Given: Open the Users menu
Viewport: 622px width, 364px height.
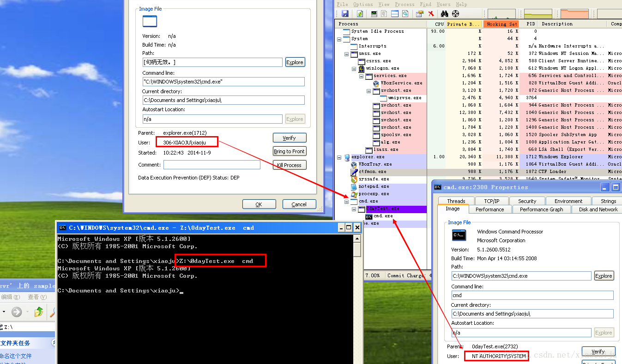Looking at the screenshot, I should coord(444,4).
